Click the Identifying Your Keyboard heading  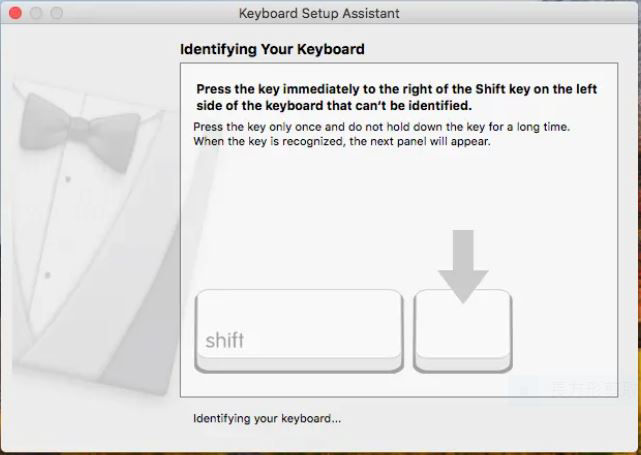pos(272,49)
